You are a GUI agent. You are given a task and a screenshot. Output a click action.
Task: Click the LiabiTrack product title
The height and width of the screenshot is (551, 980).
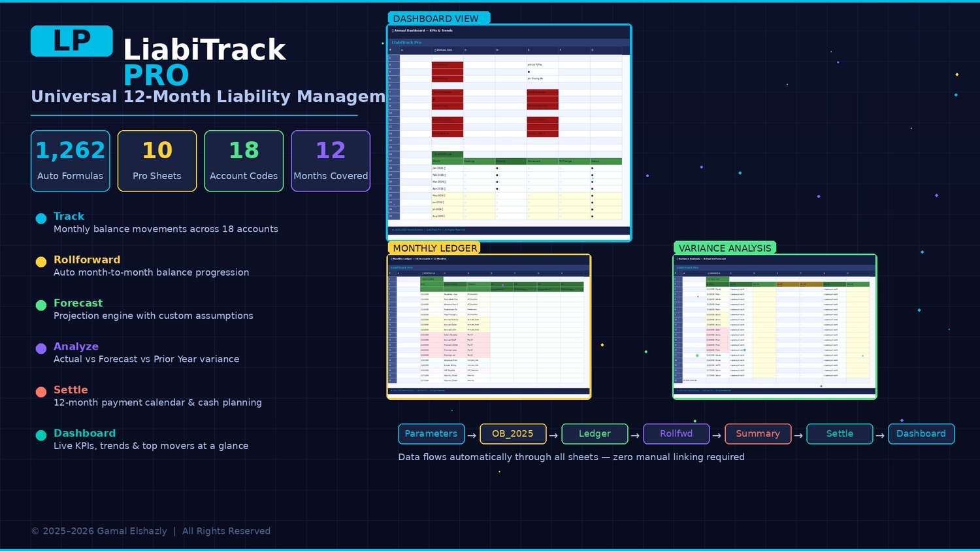pyautogui.click(x=204, y=50)
